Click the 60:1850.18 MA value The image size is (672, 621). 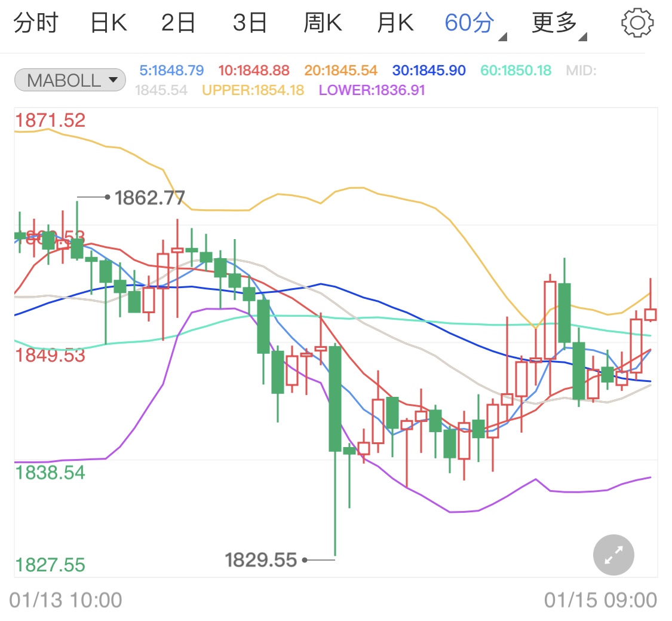(x=515, y=71)
